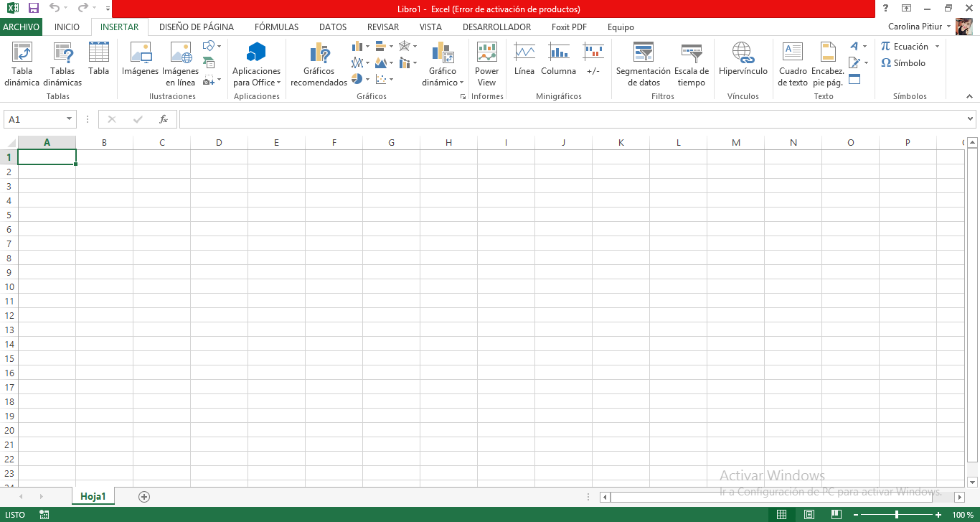Screen dimensions: 980x522
Task: Redo the last action
Action: pos(83,9)
